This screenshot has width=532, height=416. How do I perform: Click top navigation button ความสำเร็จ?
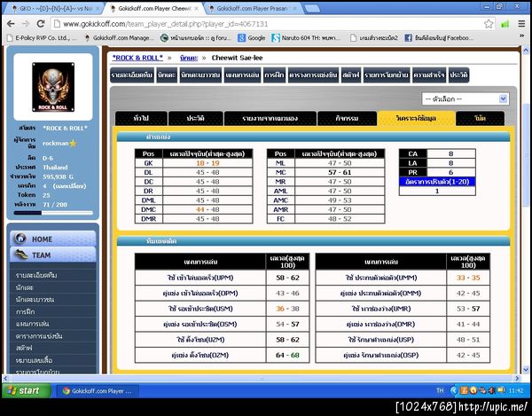(429, 75)
